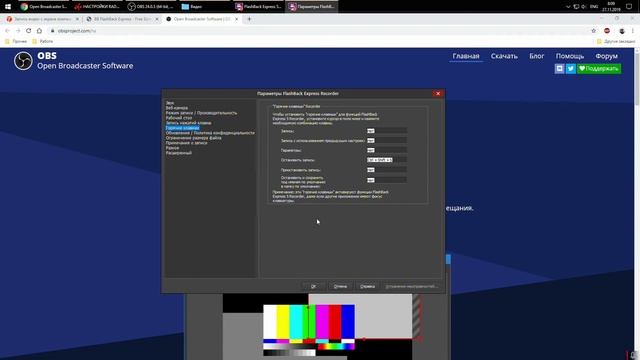This screenshot has height=360, width=640.
Task: Open the Другие закладки folder
Action: (x=616, y=41)
